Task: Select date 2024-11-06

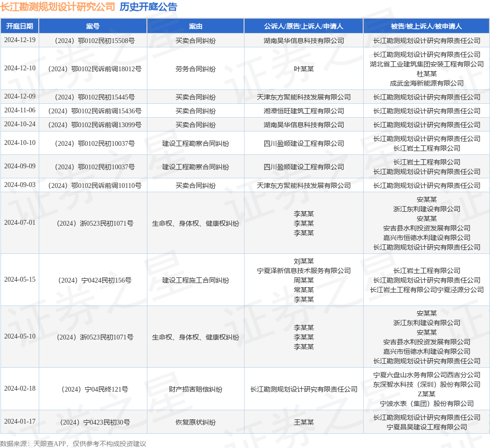Action: 20,110
